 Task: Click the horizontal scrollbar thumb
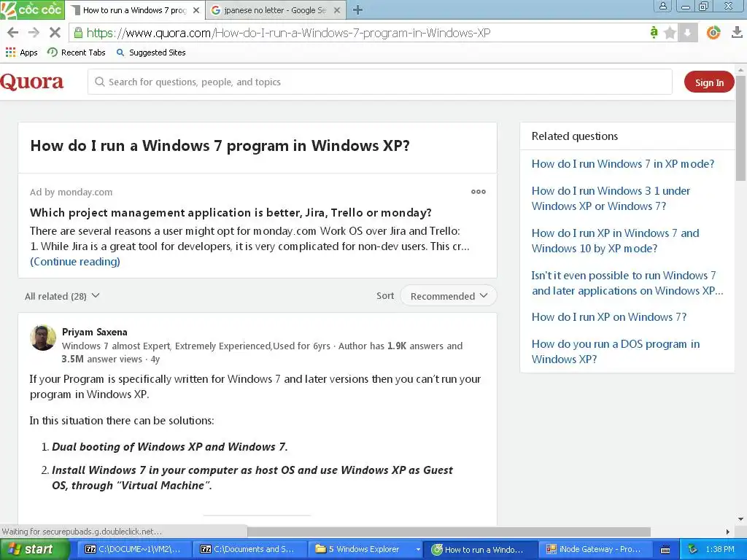pyautogui.click(x=449, y=532)
